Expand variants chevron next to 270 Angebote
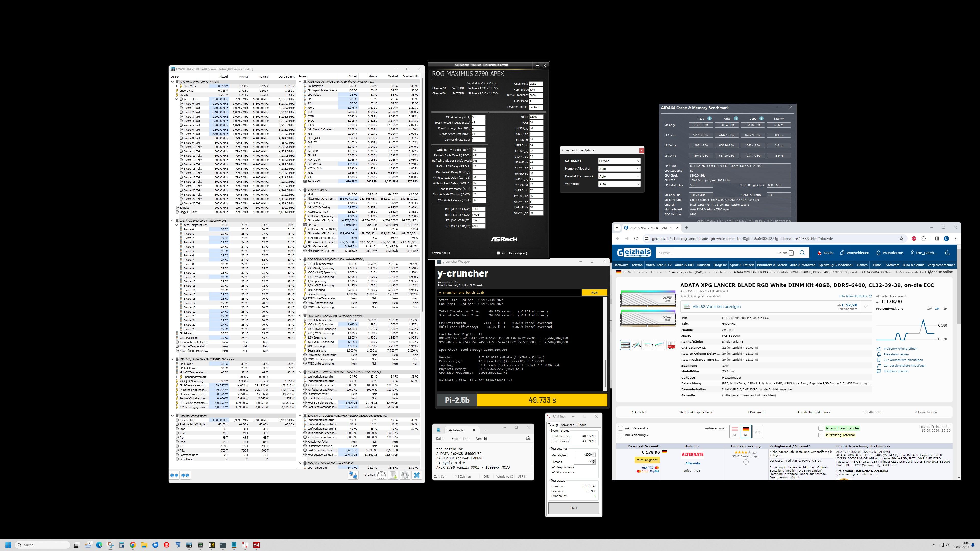The width and height of the screenshot is (980, 551). point(866,306)
